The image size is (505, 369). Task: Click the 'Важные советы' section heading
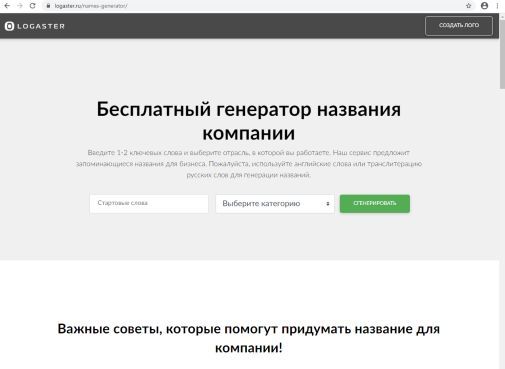click(x=249, y=338)
